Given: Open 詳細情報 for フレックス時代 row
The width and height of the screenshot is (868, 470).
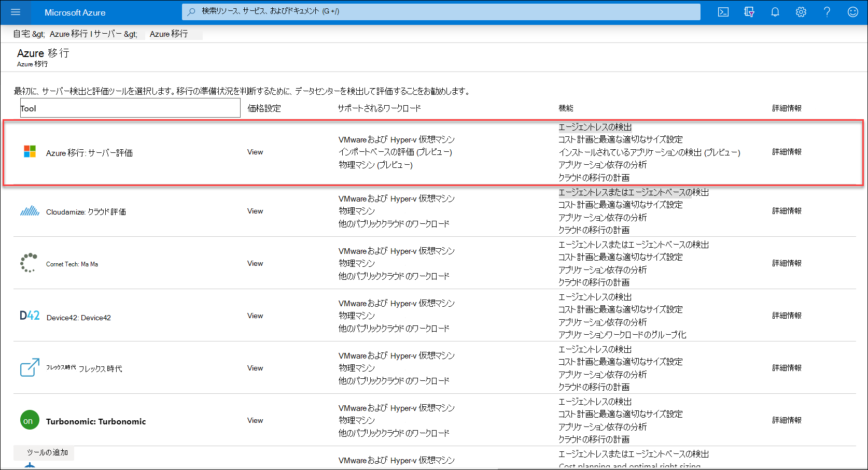Looking at the screenshot, I should point(787,368).
